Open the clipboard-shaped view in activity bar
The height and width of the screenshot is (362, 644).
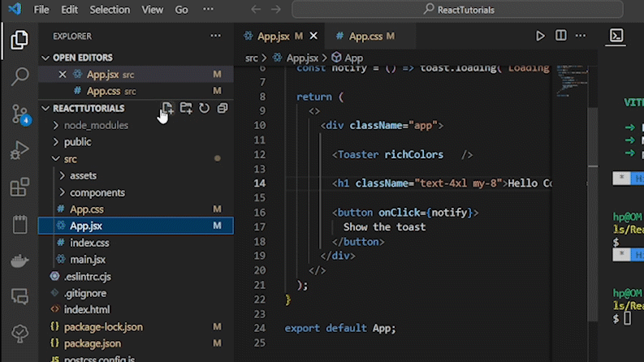pyautogui.click(x=19, y=224)
